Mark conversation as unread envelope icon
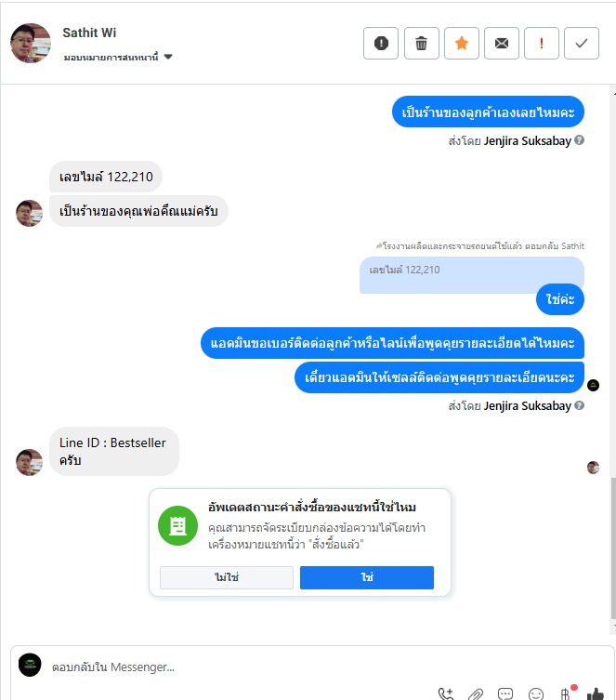This screenshot has height=700, width=616. click(502, 44)
